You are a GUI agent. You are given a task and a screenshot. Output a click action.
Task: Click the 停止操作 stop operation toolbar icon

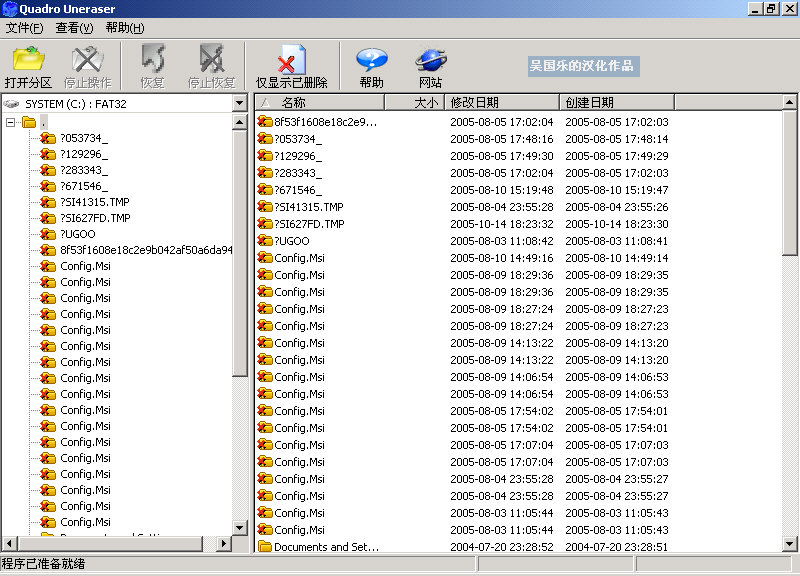[87, 67]
